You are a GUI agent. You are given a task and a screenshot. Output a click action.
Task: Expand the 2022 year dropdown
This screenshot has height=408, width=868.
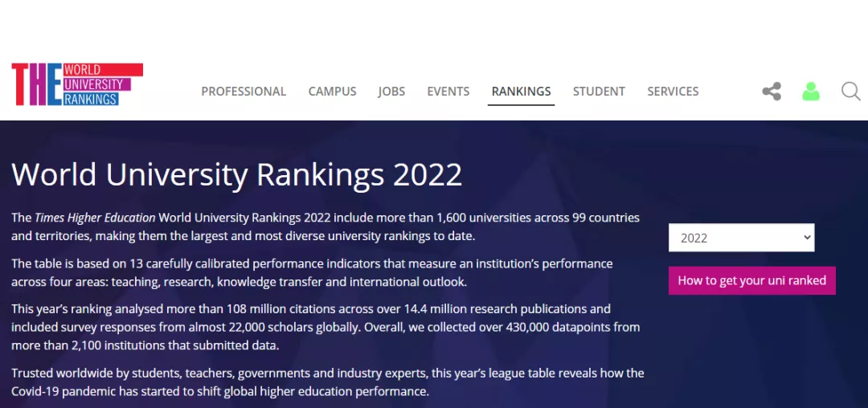point(741,238)
